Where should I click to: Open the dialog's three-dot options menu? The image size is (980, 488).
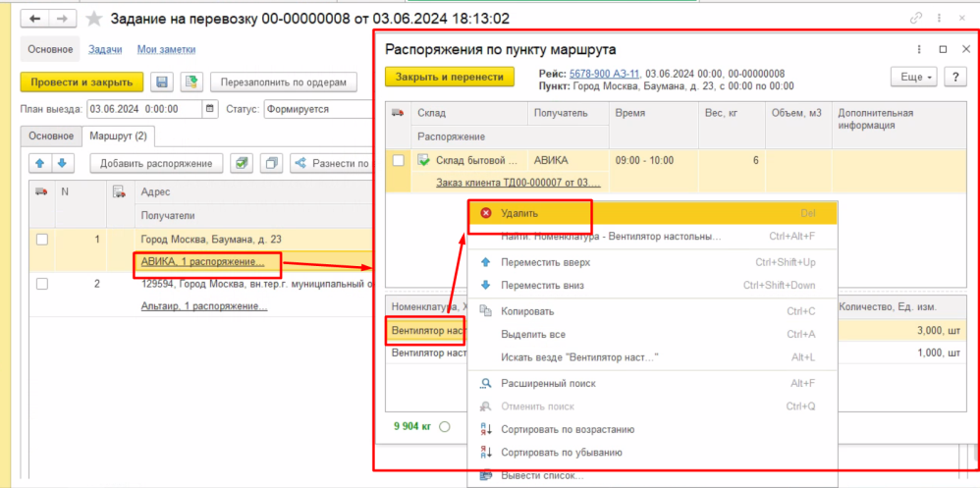pyautogui.click(x=917, y=49)
